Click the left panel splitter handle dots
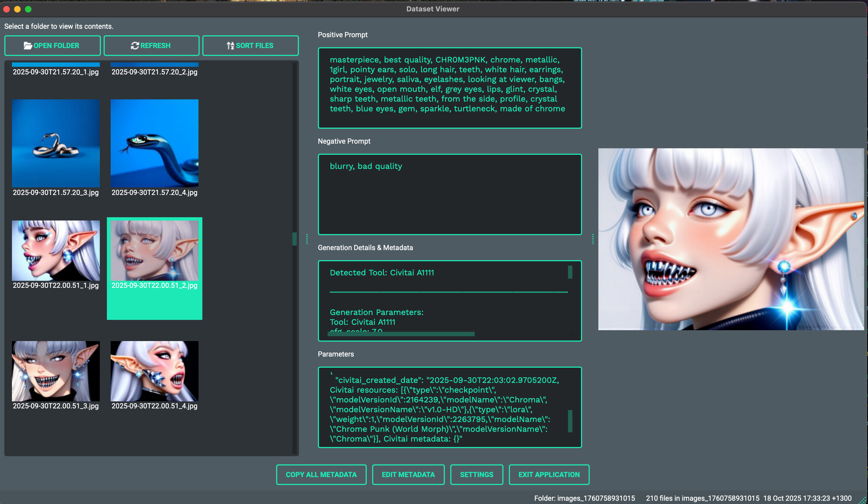 [x=307, y=239]
